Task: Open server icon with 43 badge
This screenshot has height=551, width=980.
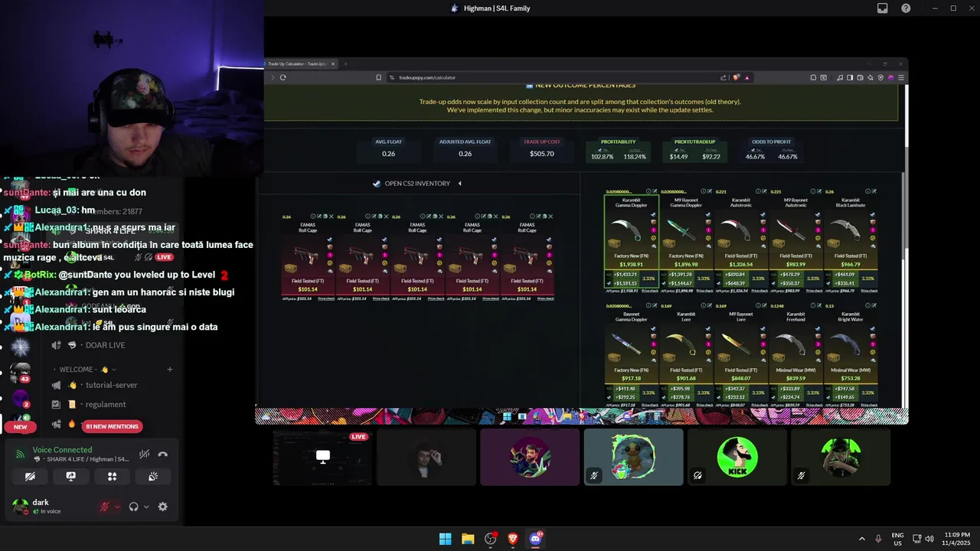Action: 20,372
